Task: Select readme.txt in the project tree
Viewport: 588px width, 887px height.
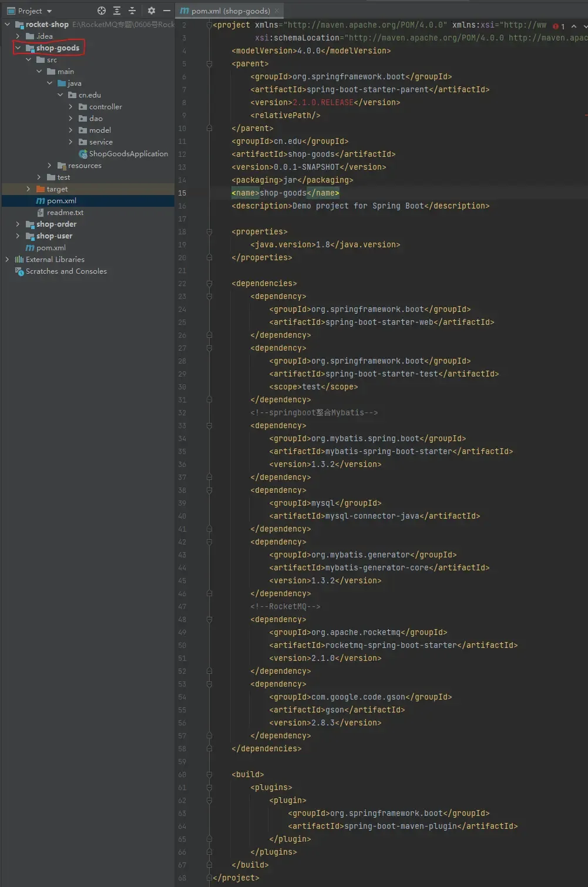Action: [x=65, y=213]
